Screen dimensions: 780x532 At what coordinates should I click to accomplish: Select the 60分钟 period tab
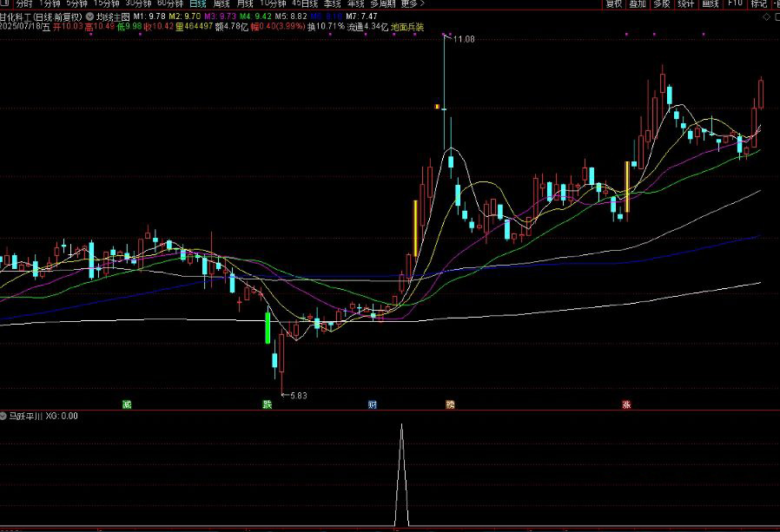tap(169, 3)
